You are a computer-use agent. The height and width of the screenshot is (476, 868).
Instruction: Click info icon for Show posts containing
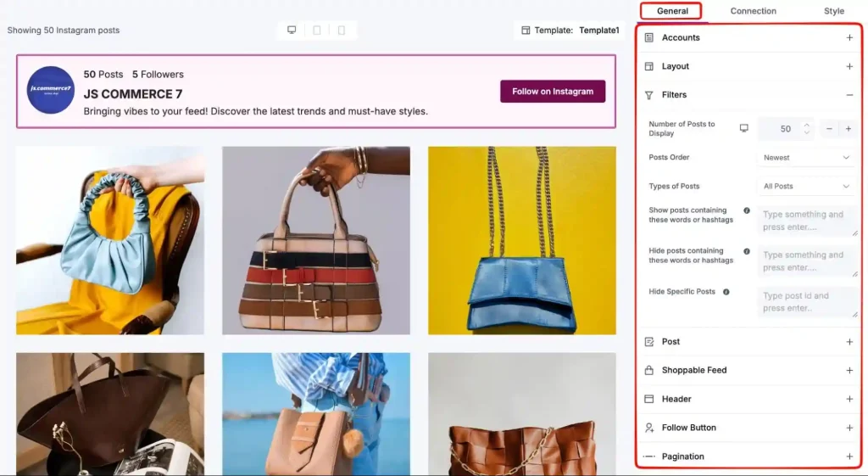(747, 210)
